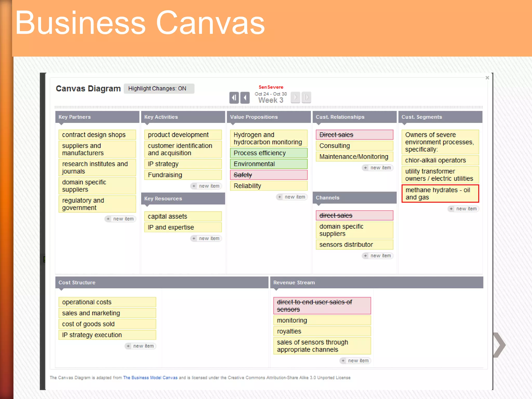Click 'Fundraising' item
This screenshot has width=532, height=399.
[x=183, y=175]
